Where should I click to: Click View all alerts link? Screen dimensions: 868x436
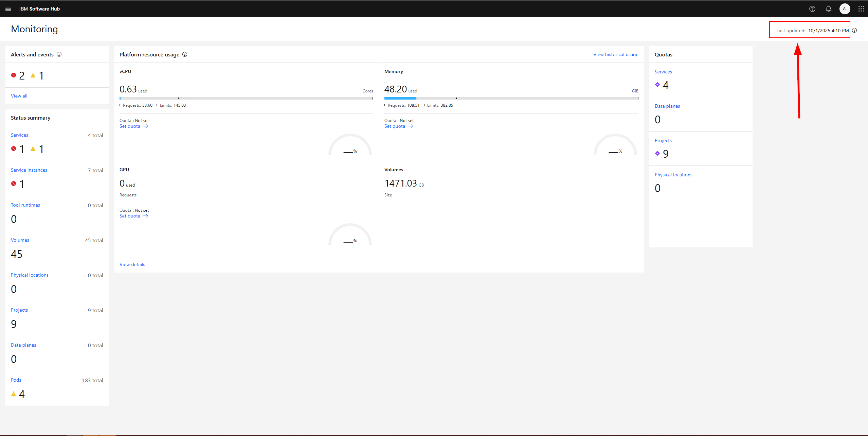(19, 96)
